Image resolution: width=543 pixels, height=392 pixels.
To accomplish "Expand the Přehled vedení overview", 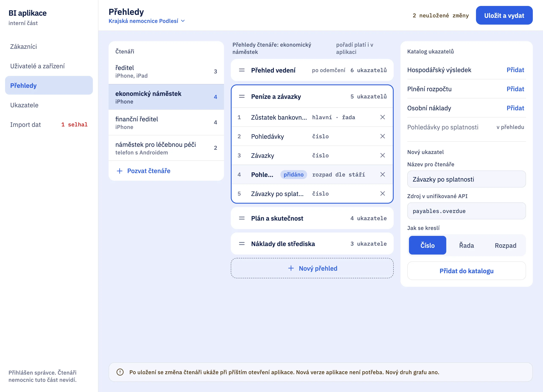I will click(312, 70).
